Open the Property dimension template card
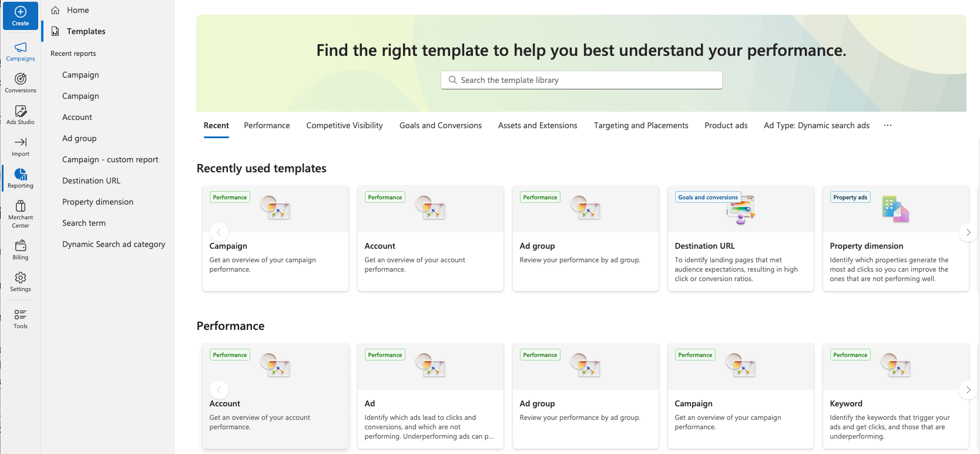Image resolution: width=980 pixels, height=454 pixels. (x=896, y=238)
